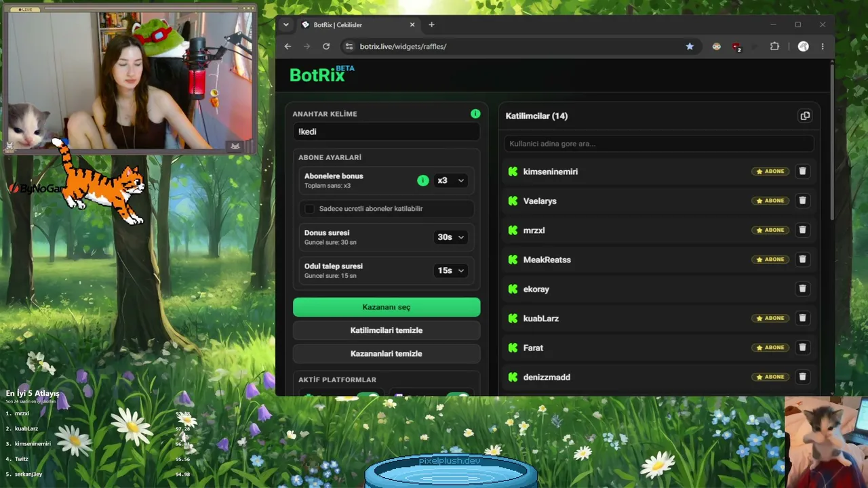868x488 pixels.
Task: Delete participant Vaelarys
Action: pos(802,201)
